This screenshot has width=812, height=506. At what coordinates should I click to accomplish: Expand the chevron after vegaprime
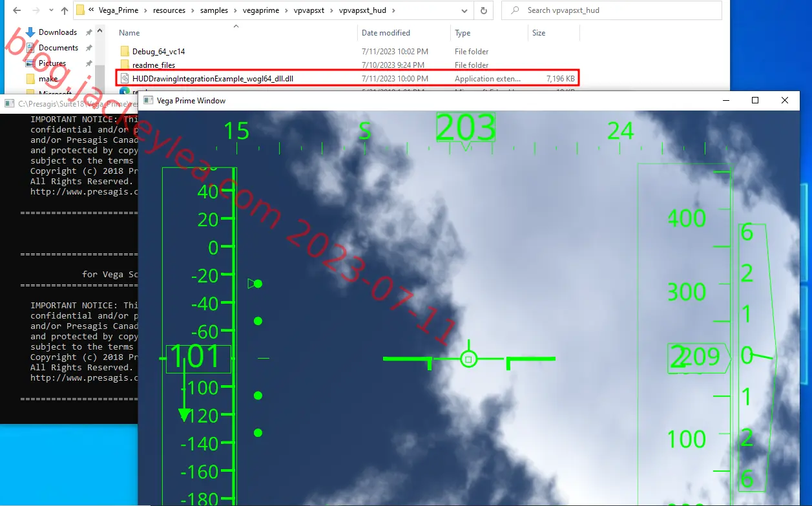click(287, 10)
